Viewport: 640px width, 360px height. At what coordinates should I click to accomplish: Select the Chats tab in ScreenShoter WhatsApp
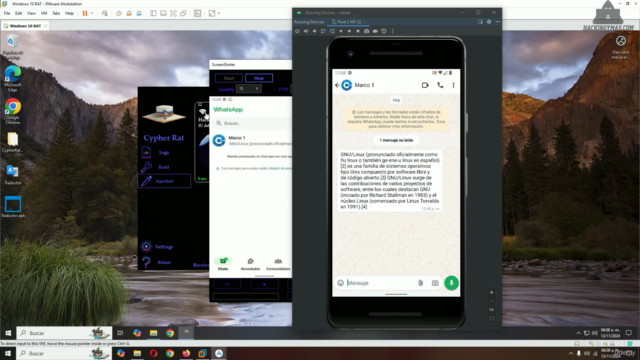[223, 264]
